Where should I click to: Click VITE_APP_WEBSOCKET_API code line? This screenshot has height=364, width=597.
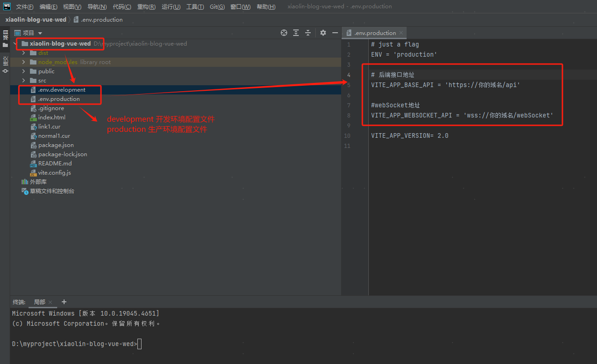click(x=462, y=115)
